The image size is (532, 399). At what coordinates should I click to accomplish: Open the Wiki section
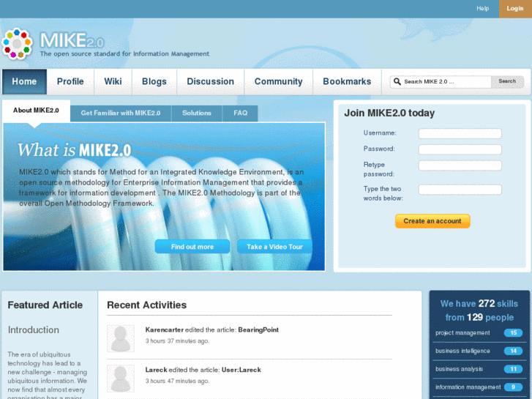[113, 82]
